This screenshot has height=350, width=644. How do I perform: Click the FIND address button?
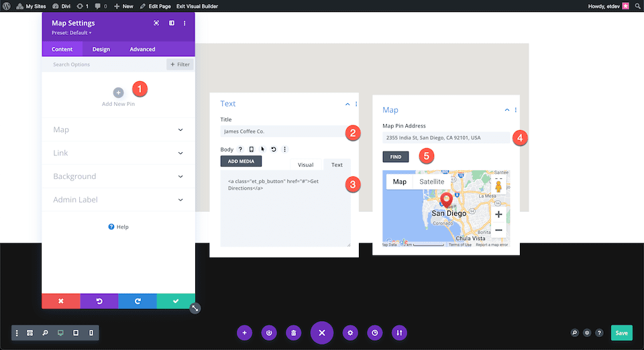396,157
